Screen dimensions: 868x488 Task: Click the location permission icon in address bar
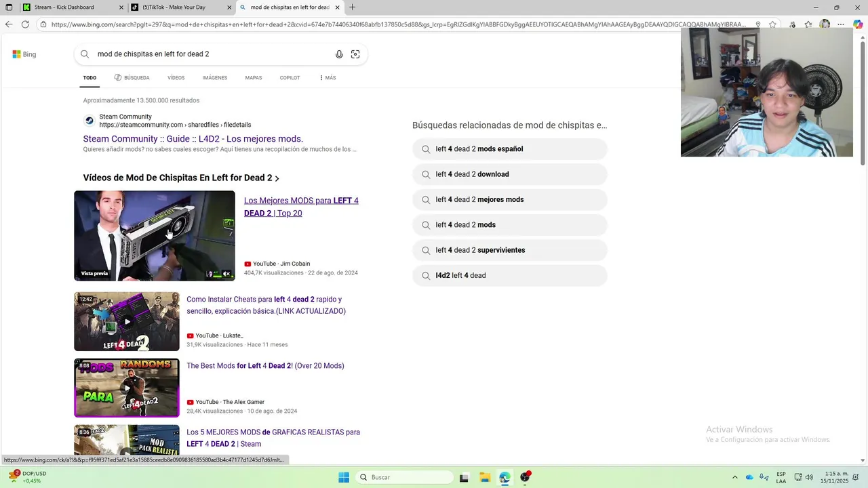point(757,24)
